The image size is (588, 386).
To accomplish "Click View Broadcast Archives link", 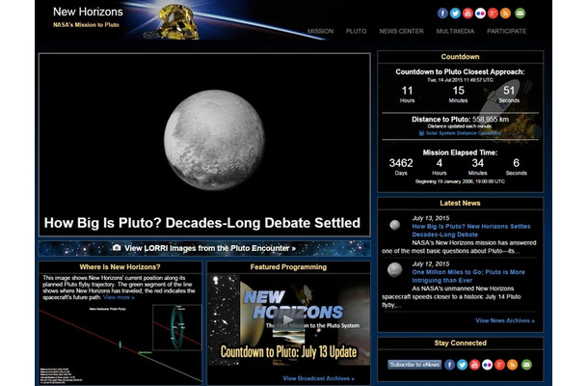I will click(318, 378).
